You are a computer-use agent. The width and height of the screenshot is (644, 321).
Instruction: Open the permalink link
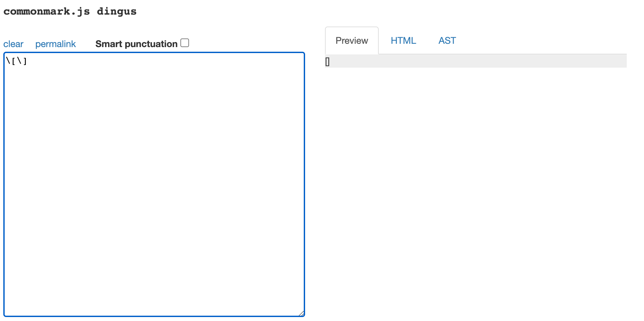click(x=55, y=44)
